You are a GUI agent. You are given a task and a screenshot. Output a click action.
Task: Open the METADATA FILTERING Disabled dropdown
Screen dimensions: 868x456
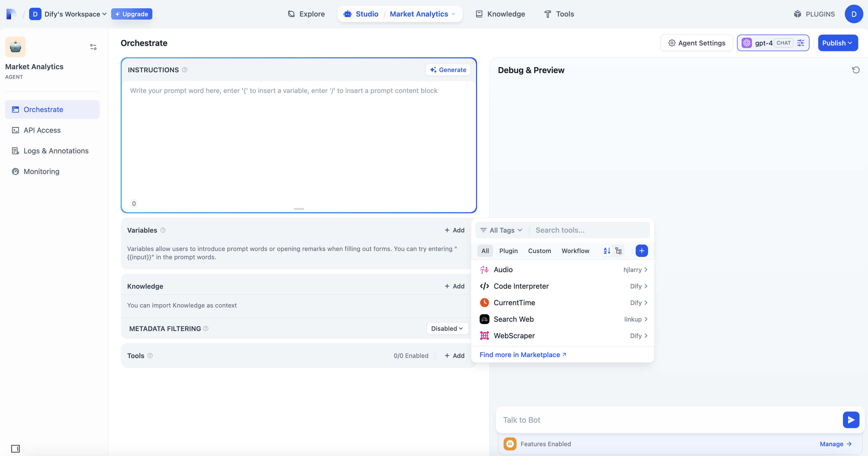pos(447,328)
